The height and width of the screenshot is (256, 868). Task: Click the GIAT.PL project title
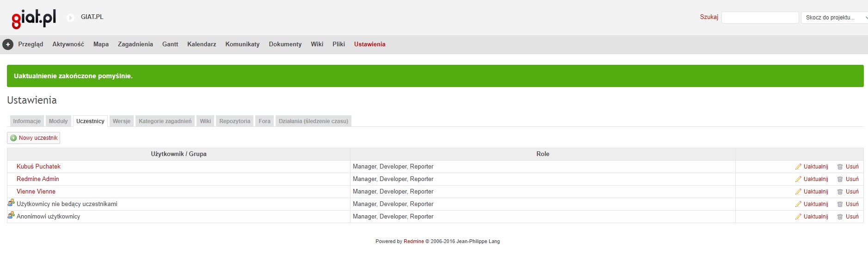[92, 17]
